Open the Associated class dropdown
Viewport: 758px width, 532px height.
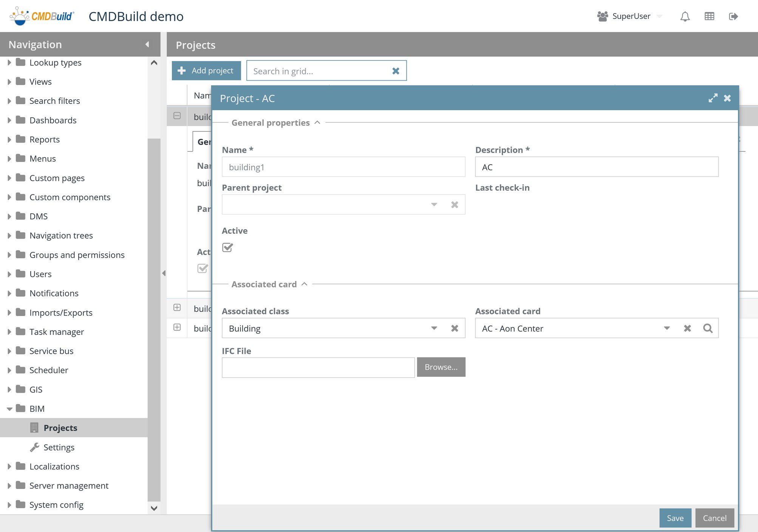[x=434, y=328]
